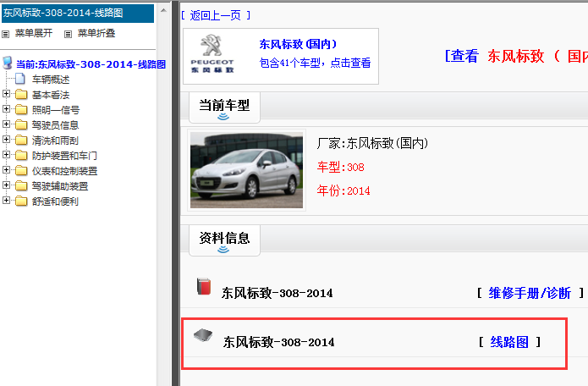Select the 资料信息 tab
The image size is (588, 386).
(x=224, y=240)
